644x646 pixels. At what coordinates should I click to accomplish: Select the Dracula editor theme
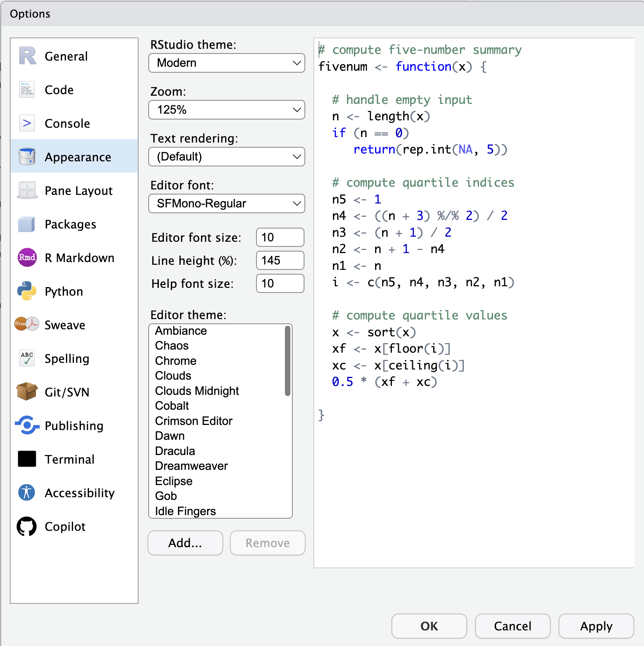175,451
